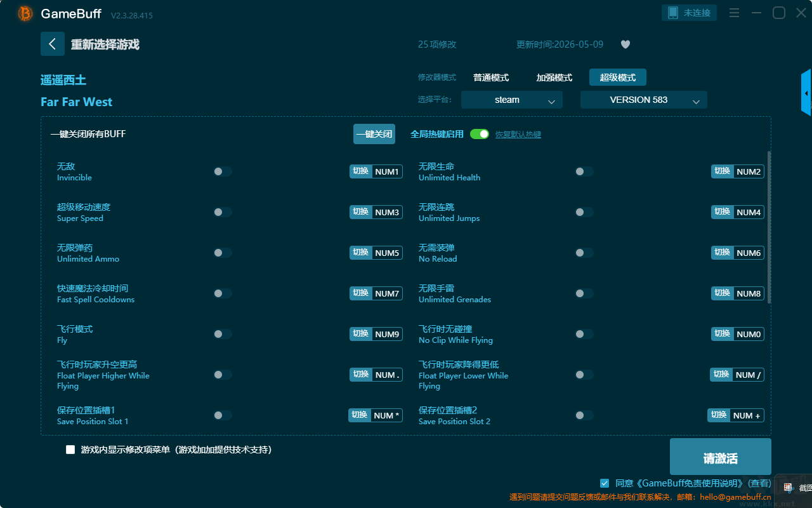Click the NUM + hotkey for Save Slot 2
Screen dimensions: 812x508
(x=747, y=415)
